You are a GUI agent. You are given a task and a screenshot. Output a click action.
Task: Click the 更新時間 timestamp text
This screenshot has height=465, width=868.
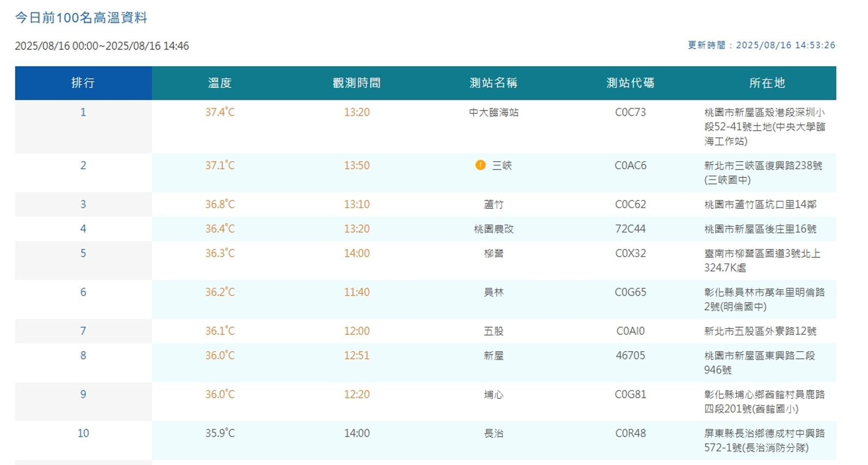(761, 45)
